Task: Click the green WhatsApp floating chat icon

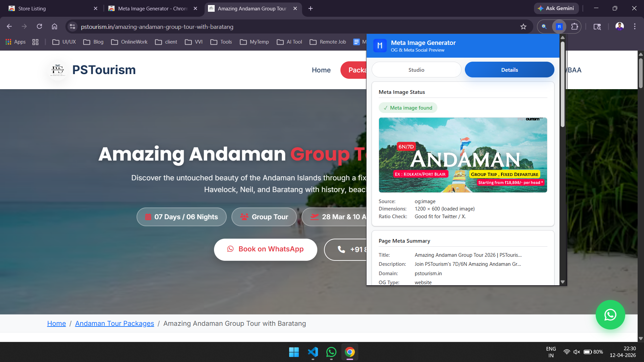Action: (x=610, y=315)
